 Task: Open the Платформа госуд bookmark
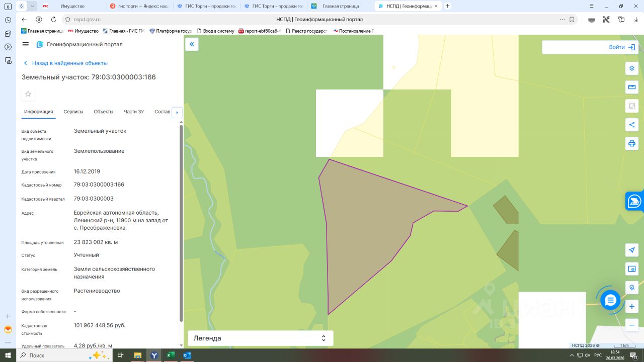171,31
